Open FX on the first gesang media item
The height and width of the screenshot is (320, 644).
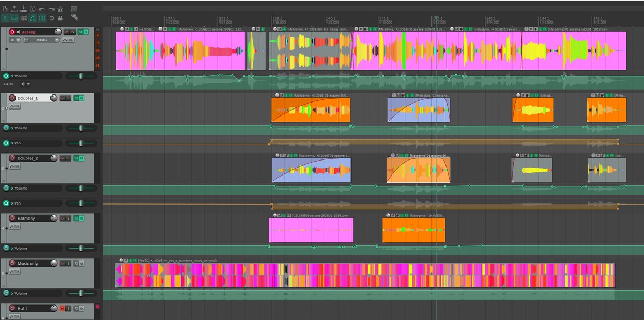[136, 29]
